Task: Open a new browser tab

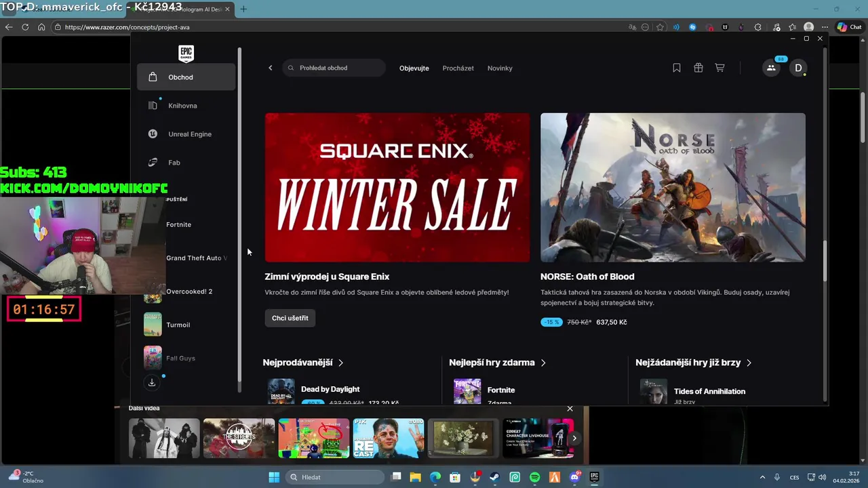Action: pos(243,9)
